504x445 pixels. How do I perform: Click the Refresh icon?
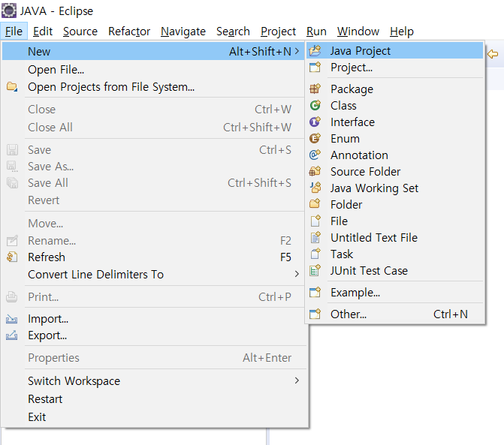[12, 257]
